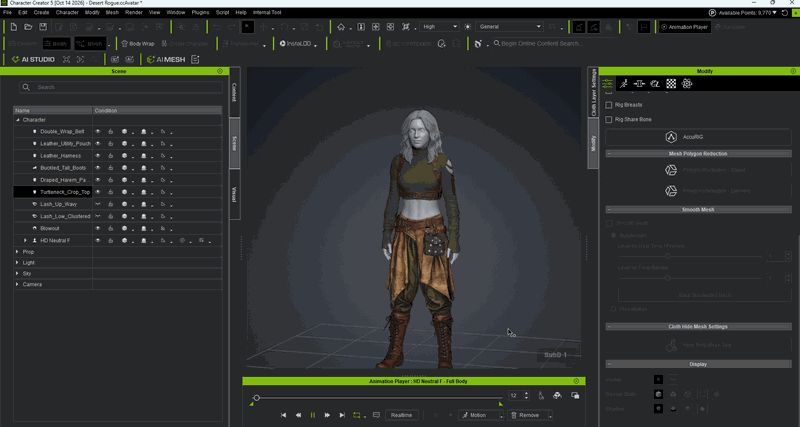Viewport: 800px width, 427px height.
Task: Hide the Blowout hair item
Action: click(97, 228)
